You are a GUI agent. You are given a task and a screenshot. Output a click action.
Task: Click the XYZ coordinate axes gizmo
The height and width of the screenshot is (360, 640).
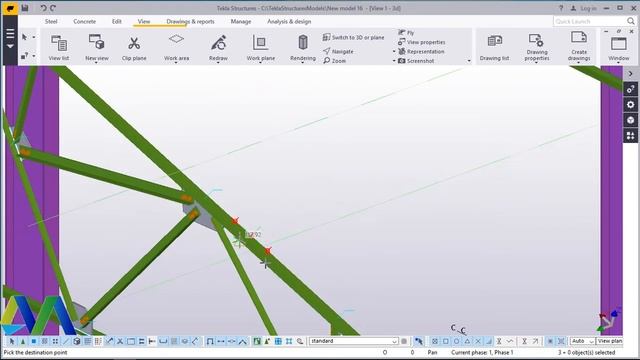click(609, 319)
